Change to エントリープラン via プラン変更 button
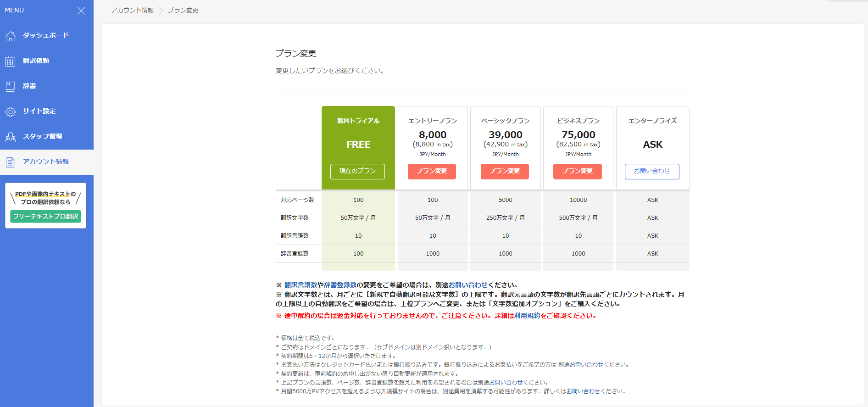This screenshot has width=868, height=407. point(432,171)
